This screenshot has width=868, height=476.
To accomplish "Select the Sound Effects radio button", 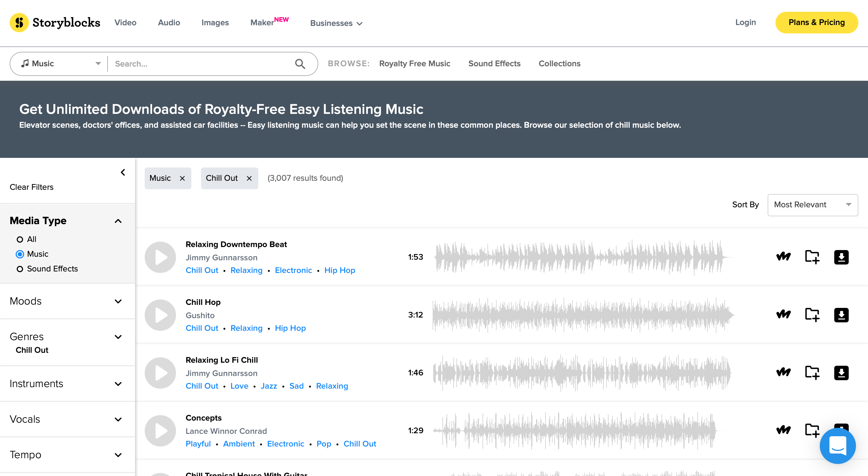I will [x=20, y=269].
